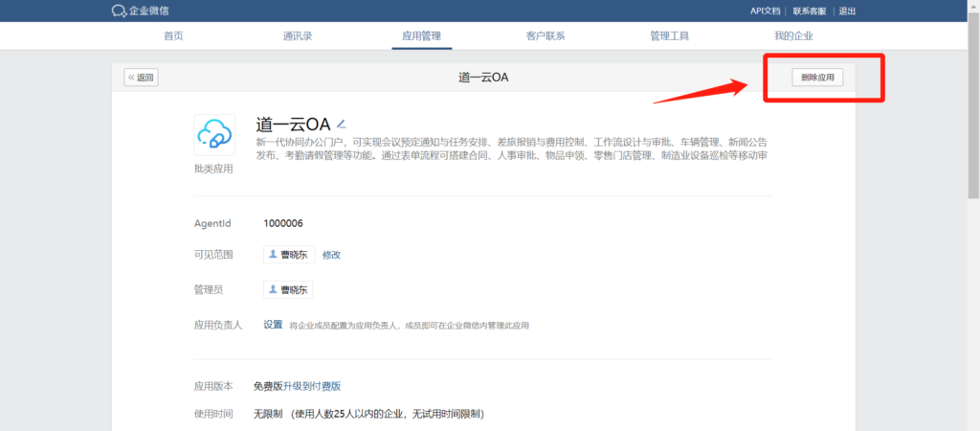
Task: Click the 应用版本 label
Action: [213, 387]
